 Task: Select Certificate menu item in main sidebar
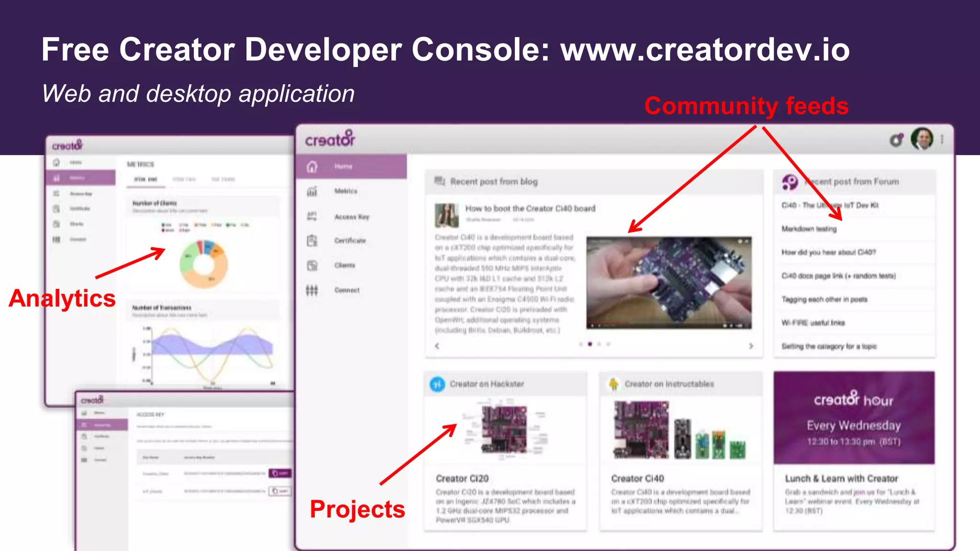coord(351,241)
